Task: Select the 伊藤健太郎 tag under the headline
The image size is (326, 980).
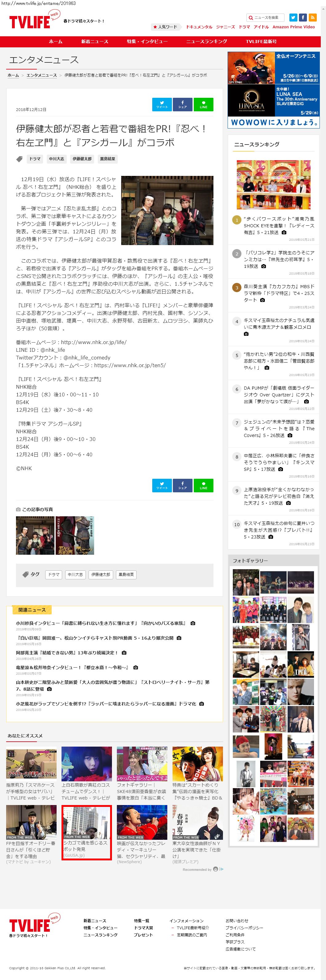Action: [82, 159]
